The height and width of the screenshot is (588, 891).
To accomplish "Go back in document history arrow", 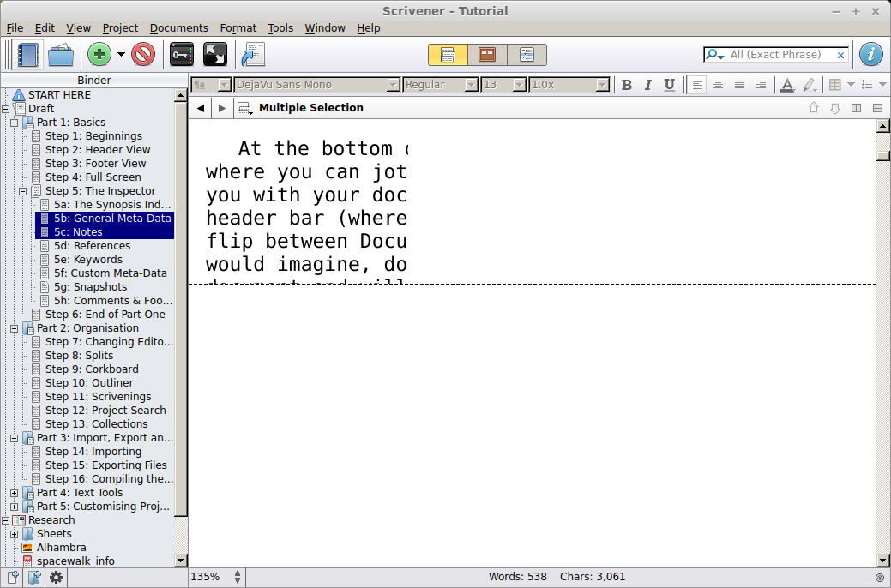I will coord(201,108).
